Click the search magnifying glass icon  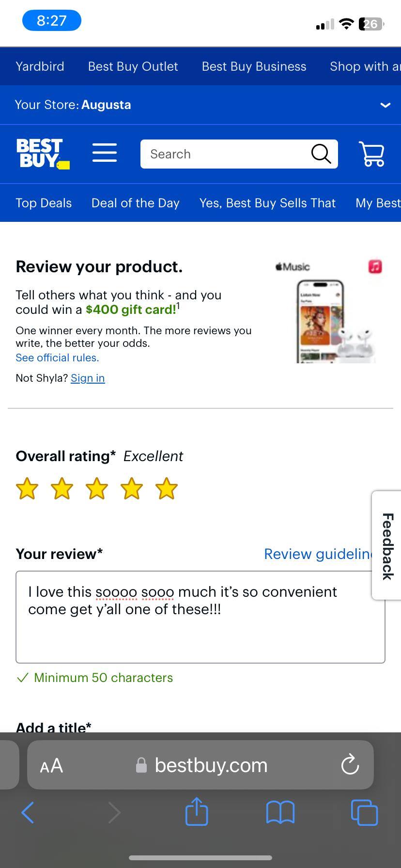(320, 154)
